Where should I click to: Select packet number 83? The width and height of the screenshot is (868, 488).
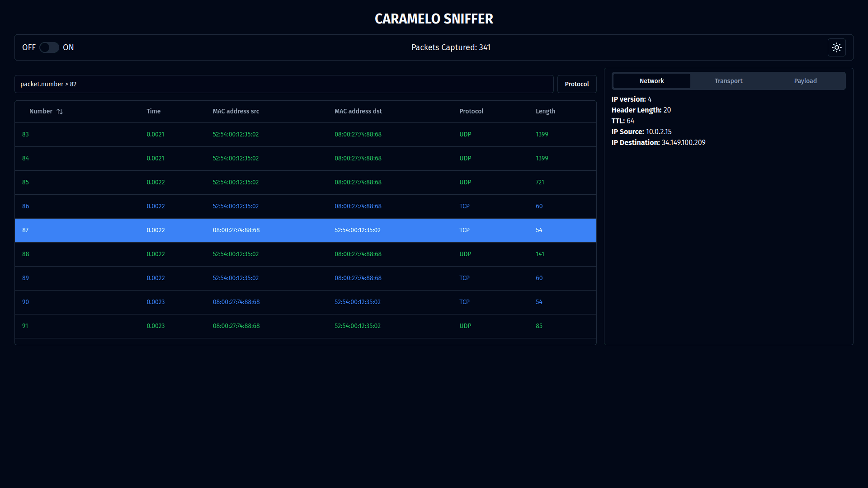181,134
